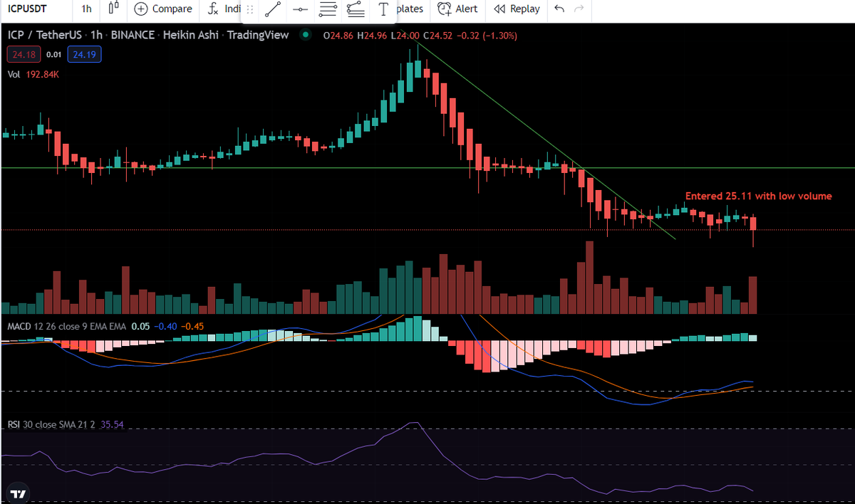Viewport: 855px width, 504px height.
Task: Open the Indicators dialog
Action: coord(224,9)
